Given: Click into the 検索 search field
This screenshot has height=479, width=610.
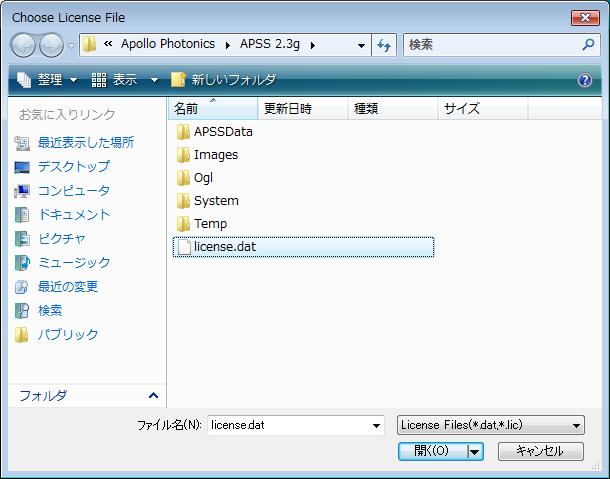Looking at the screenshot, I should click(490, 45).
